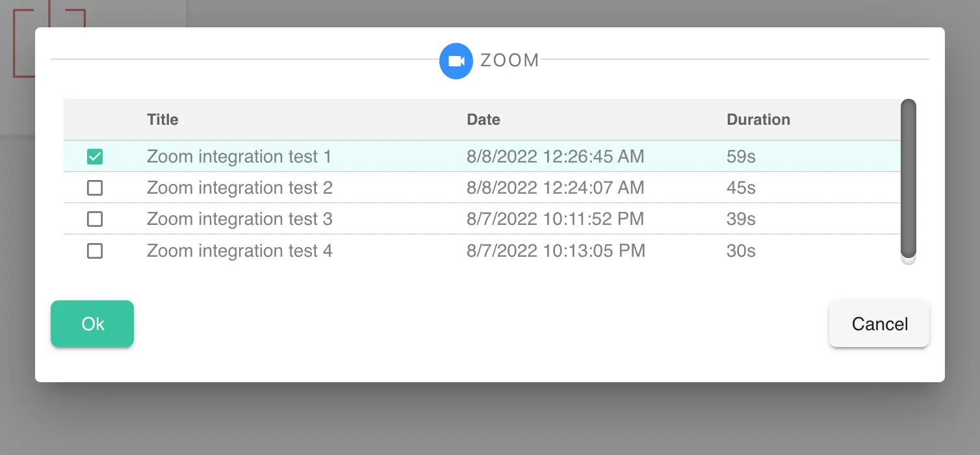Sort recordings by the Duration column header
The image size is (980, 455).
pos(758,120)
